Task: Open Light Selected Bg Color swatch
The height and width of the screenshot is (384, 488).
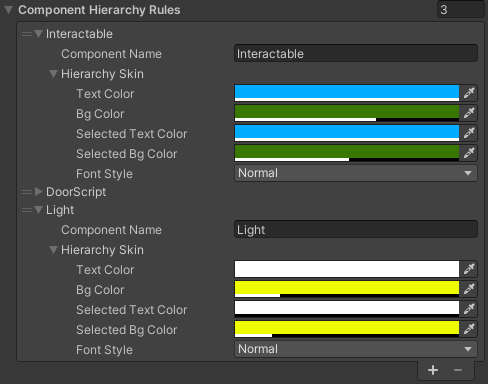Action: (x=347, y=329)
